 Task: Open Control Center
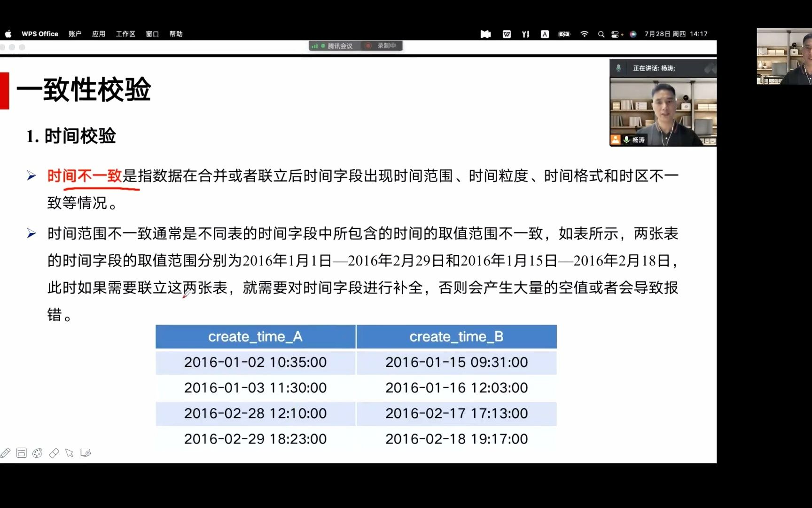click(x=616, y=34)
